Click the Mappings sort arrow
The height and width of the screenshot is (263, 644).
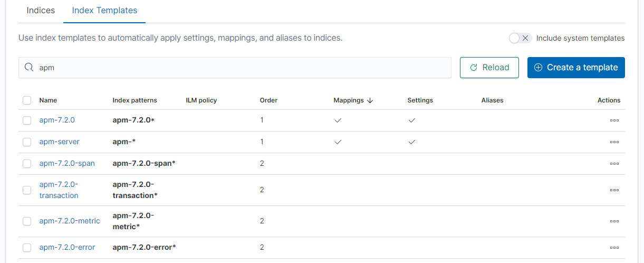(370, 100)
